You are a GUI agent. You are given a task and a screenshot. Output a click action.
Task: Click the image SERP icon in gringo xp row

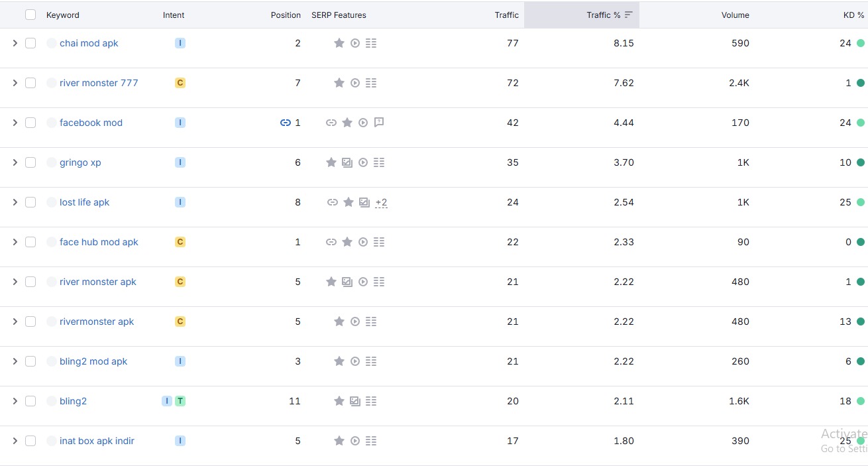347,162
